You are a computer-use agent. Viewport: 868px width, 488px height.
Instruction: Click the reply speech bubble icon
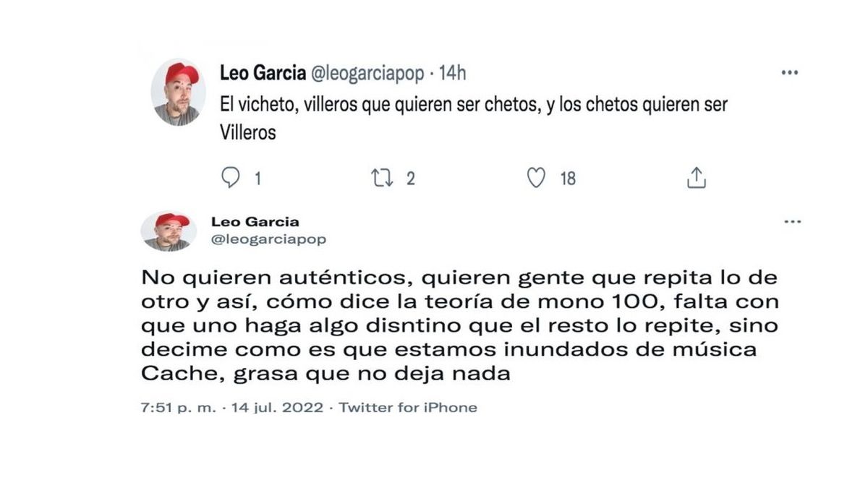pyautogui.click(x=229, y=178)
